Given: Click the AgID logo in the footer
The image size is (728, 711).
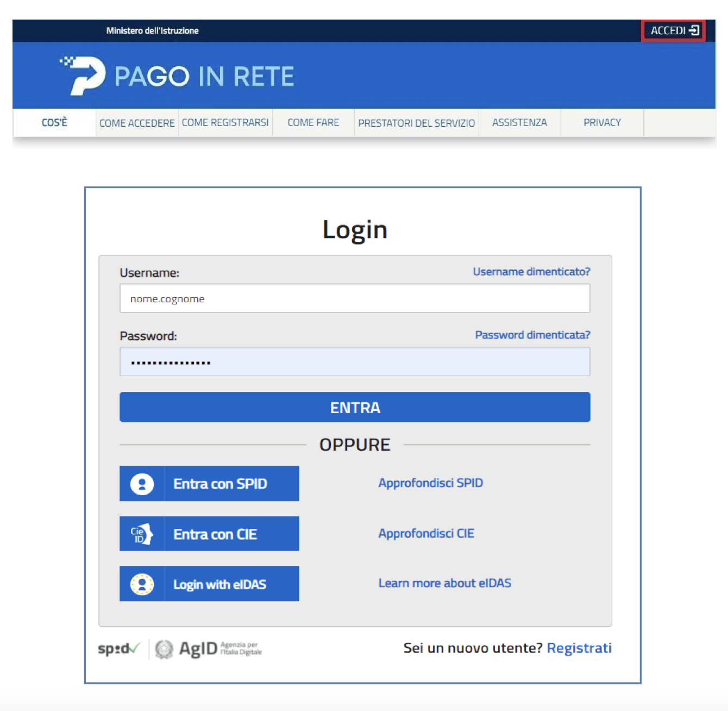Looking at the screenshot, I should coord(208,648).
